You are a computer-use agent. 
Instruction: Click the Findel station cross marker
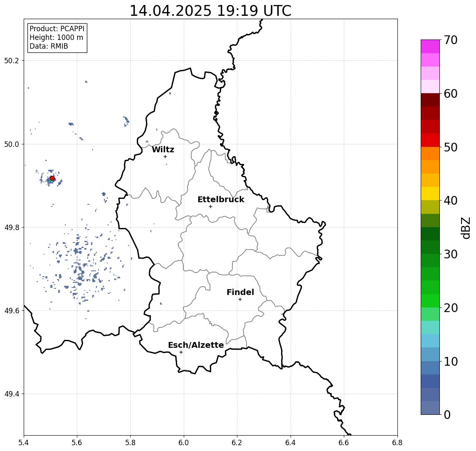(240, 300)
